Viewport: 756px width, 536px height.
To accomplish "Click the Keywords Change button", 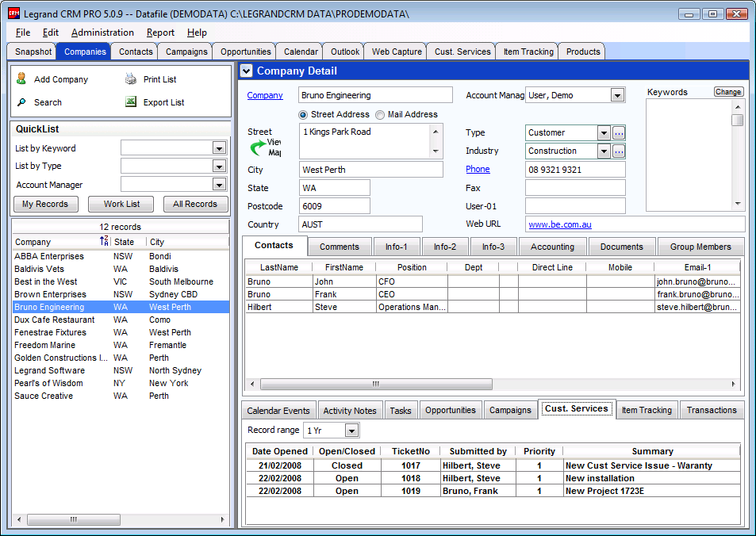I will click(727, 92).
